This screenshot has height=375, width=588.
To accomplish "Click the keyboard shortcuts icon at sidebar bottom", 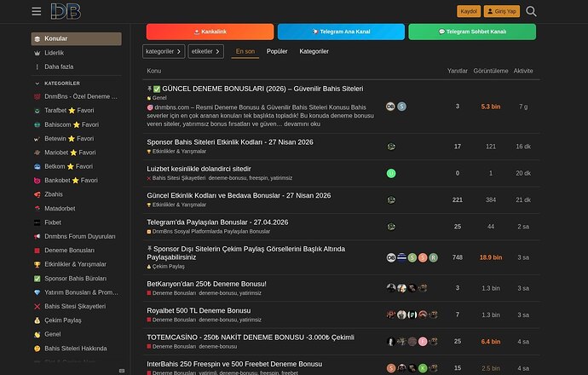I will click(x=122, y=371).
